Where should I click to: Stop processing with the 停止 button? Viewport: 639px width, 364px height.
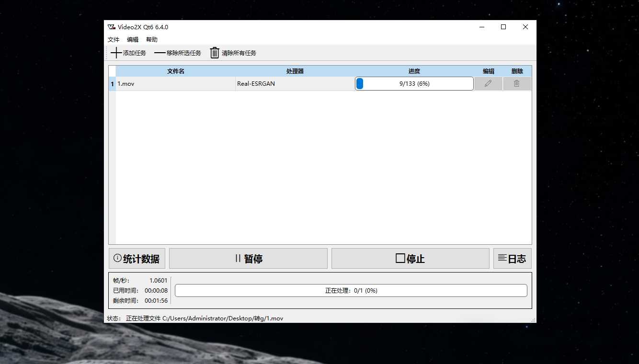click(x=411, y=259)
